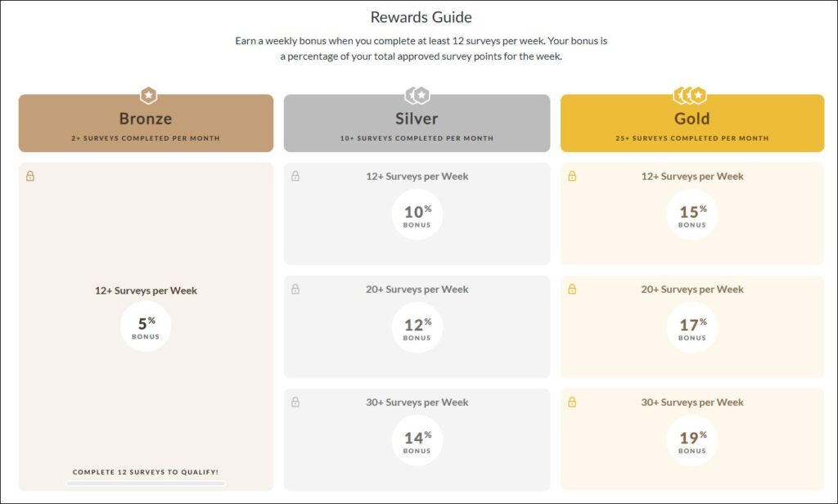This screenshot has height=504, width=838.
Task: Click the Silver 12% bonus circle
Action: click(x=417, y=327)
